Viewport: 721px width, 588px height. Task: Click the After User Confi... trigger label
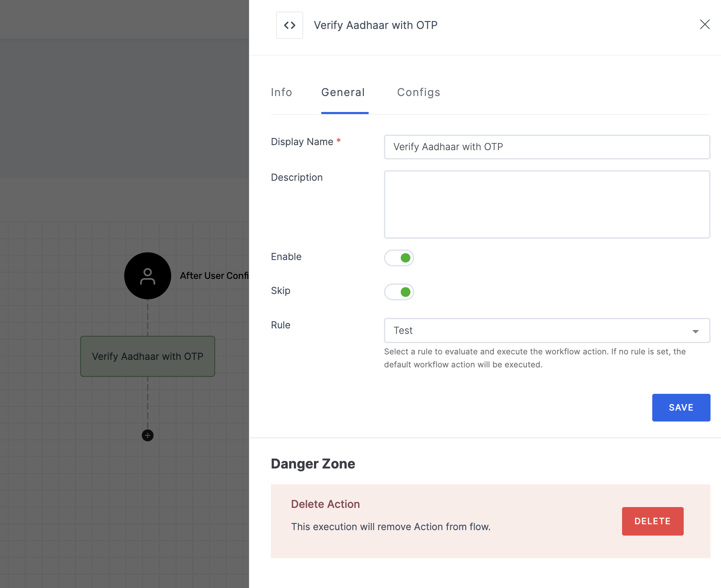(x=214, y=276)
